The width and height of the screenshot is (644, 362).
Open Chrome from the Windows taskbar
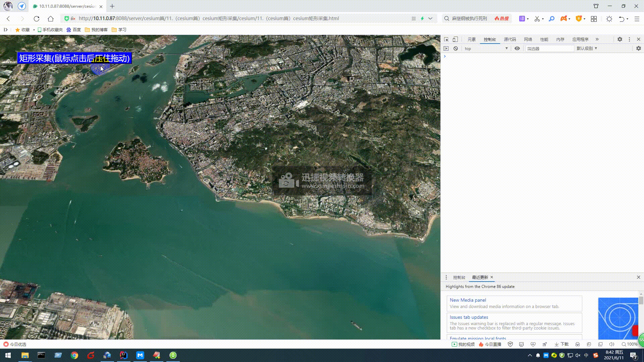click(x=74, y=355)
